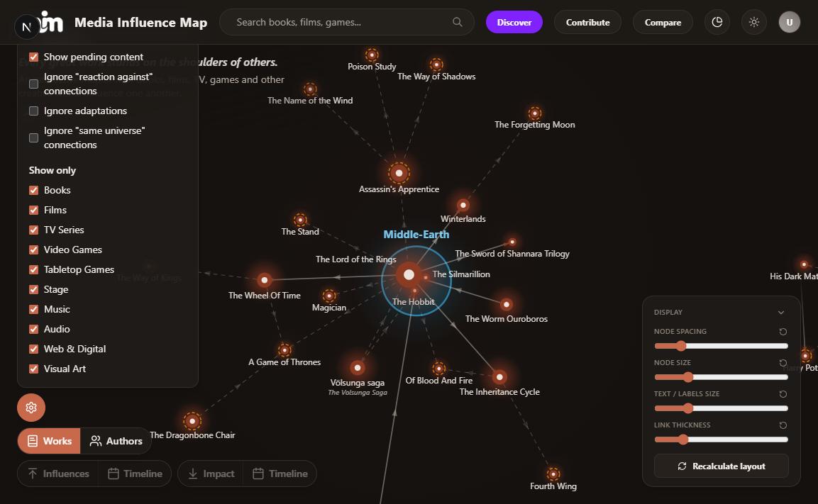Uncheck the Tabletop Games filter
The height and width of the screenshot is (504, 818).
[34, 269]
